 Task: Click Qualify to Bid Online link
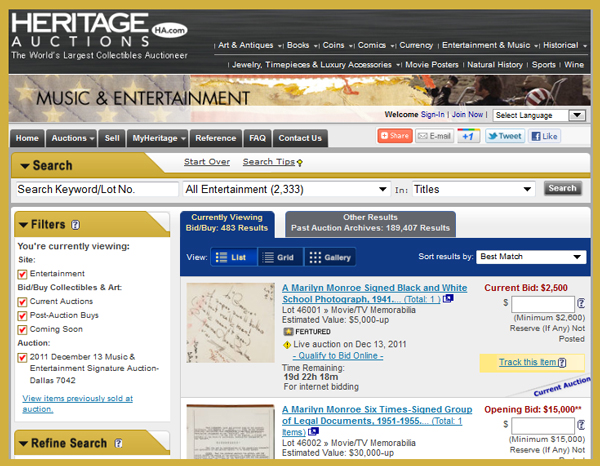pyautogui.click(x=338, y=356)
